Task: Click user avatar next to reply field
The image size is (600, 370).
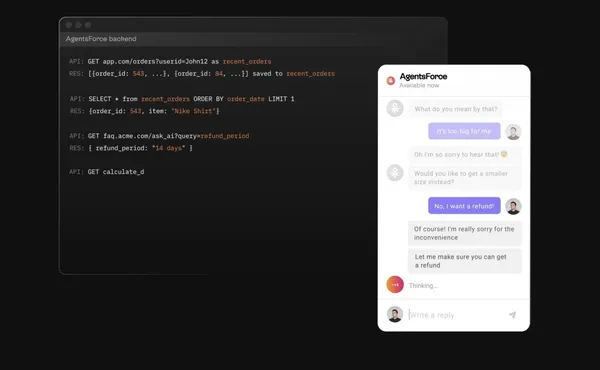Action: [x=395, y=315]
